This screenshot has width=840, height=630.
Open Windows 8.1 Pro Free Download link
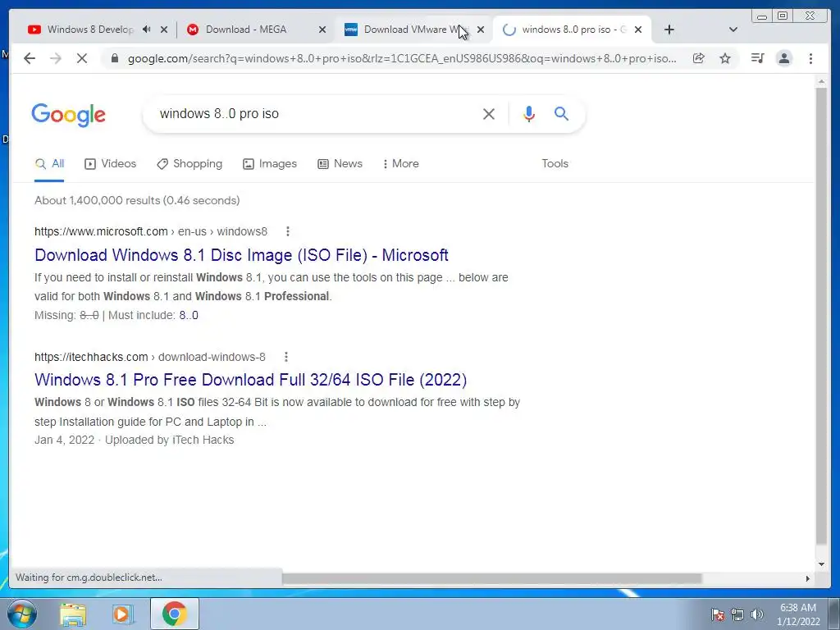251,380
